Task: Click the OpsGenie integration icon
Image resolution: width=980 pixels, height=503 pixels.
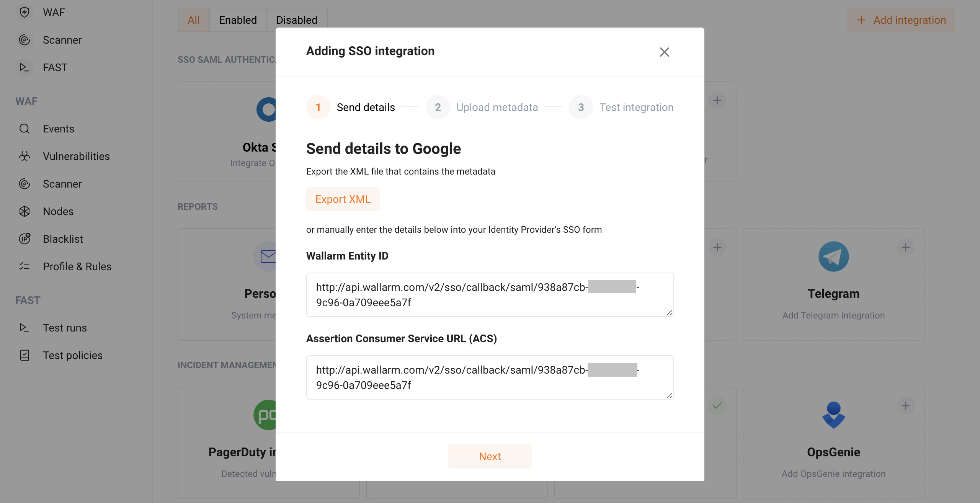Action: (x=833, y=415)
